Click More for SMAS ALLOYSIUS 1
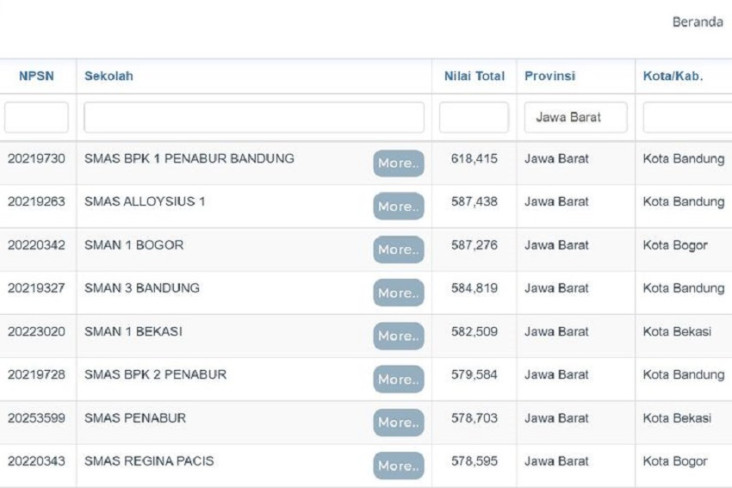The image size is (732, 488). tap(399, 206)
